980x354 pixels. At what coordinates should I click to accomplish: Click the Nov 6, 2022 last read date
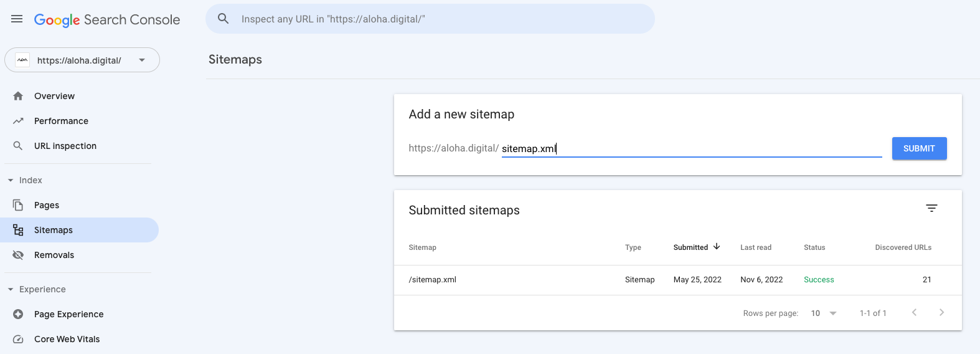pos(761,280)
